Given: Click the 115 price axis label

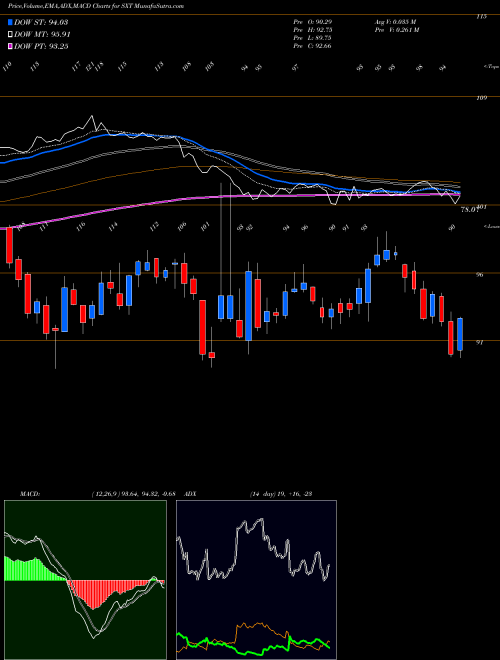Looking at the screenshot, I should (481, 17).
